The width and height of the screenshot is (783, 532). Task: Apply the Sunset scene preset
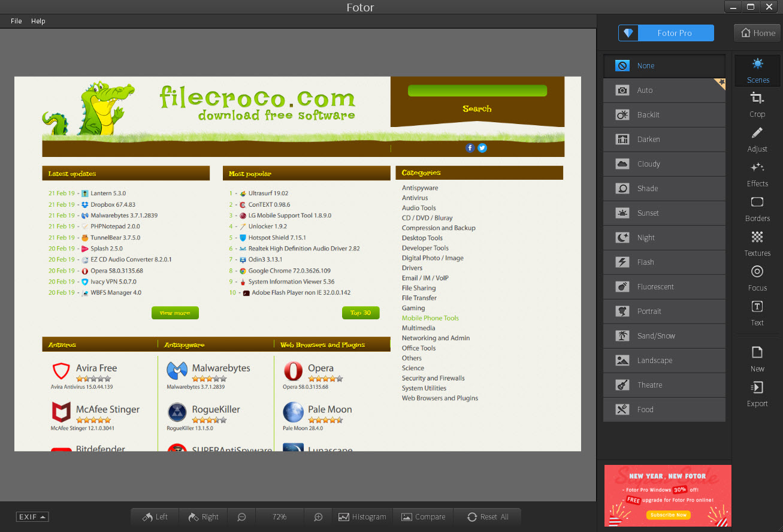[664, 213]
